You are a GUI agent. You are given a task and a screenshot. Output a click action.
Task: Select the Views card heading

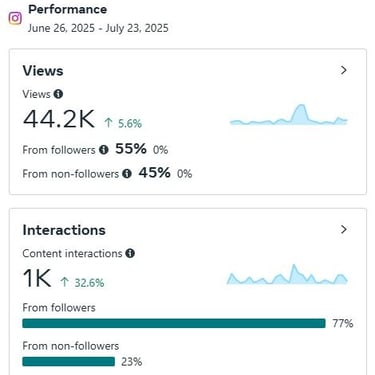pos(43,71)
